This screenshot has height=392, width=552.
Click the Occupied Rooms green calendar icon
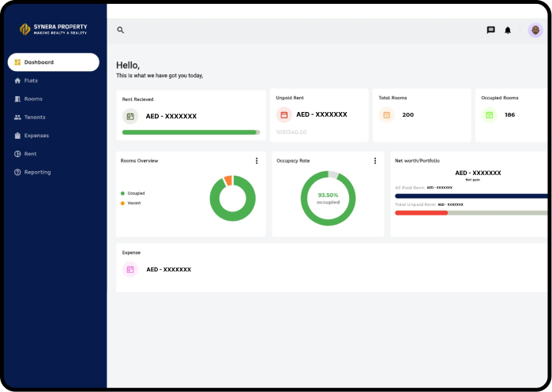pos(490,114)
